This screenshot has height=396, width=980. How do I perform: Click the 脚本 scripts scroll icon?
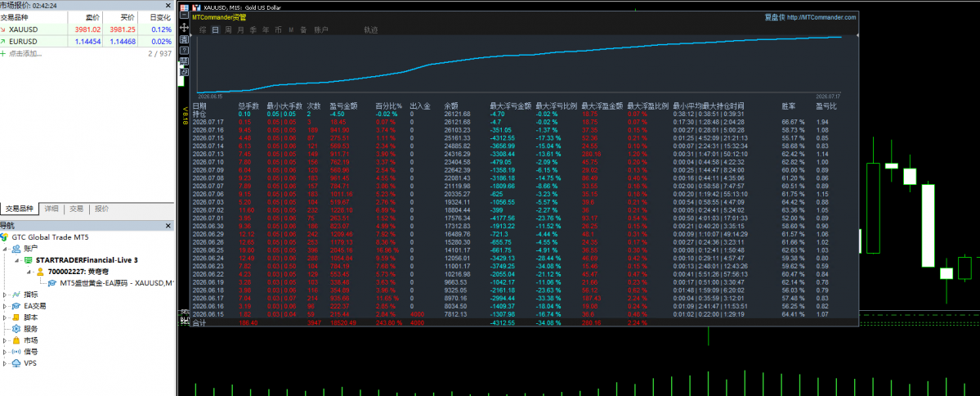(16, 317)
